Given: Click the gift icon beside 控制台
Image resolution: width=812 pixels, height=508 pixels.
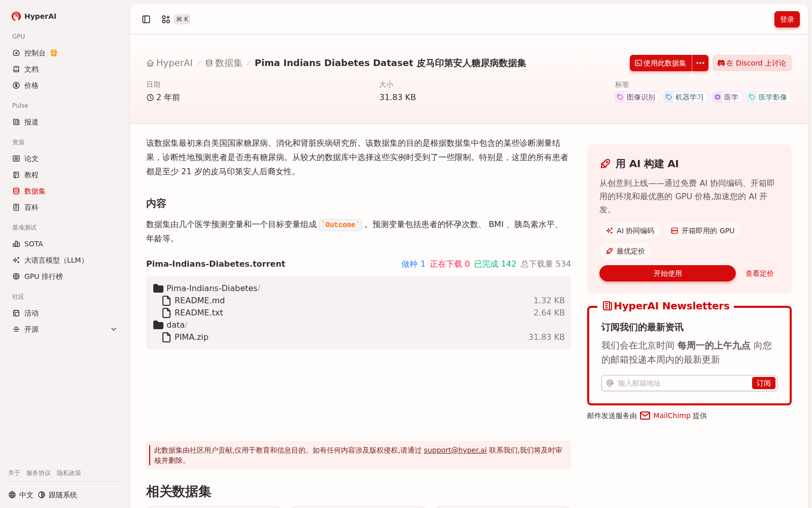Looking at the screenshot, I should [x=54, y=53].
